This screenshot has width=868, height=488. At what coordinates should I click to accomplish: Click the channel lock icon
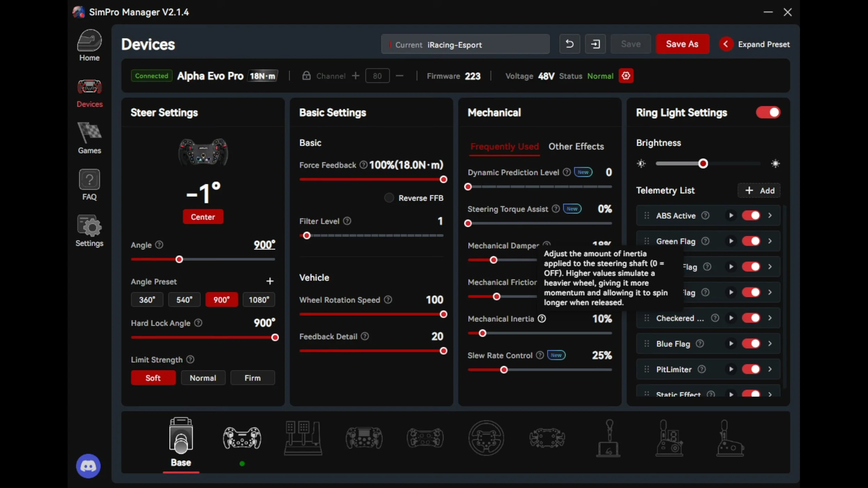click(x=306, y=76)
